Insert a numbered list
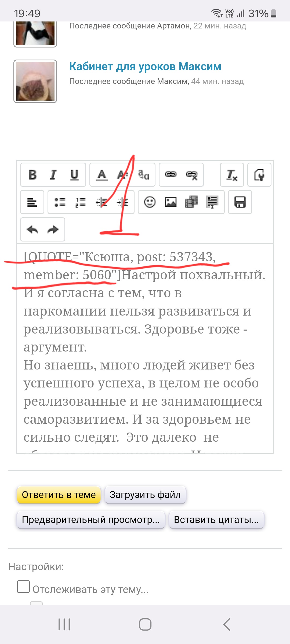Image resolution: width=290 pixels, height=644 pixels. tap(81, 202)
